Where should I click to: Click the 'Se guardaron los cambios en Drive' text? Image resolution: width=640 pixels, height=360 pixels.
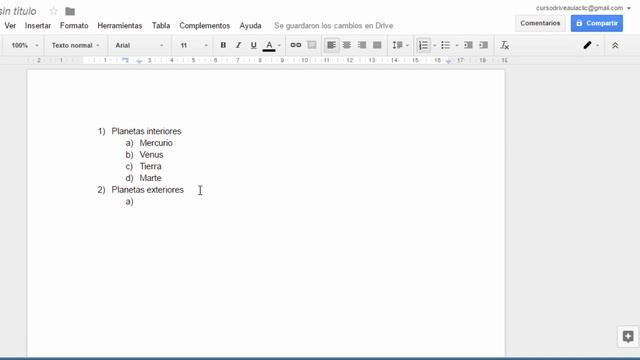pyautogui.click(x=333, y=26)
